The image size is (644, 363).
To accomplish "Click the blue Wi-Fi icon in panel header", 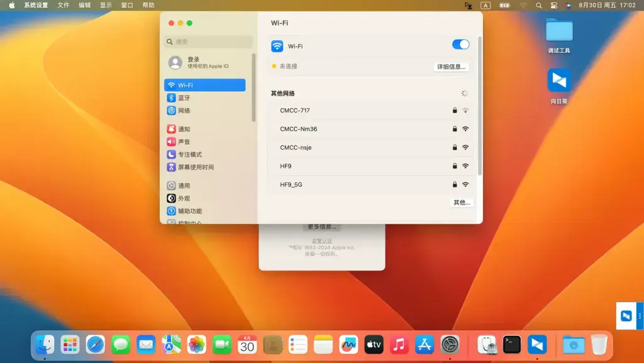I will point(277,46).
